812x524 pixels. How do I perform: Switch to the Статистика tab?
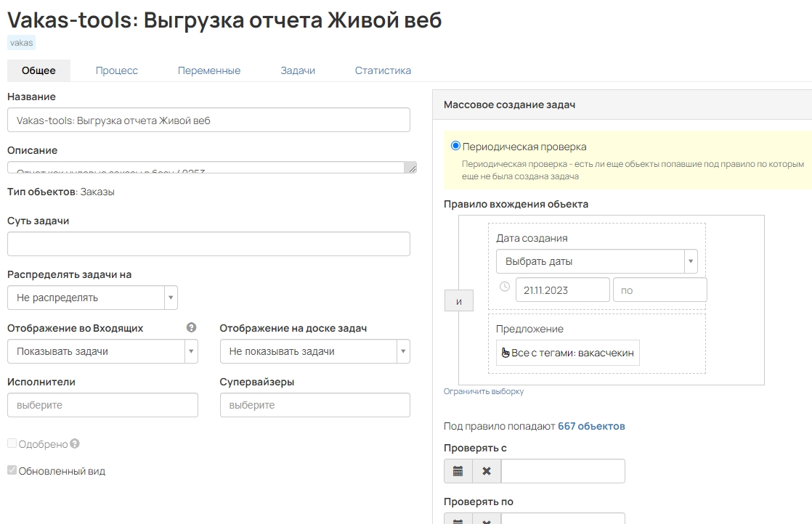coord(383,70)
